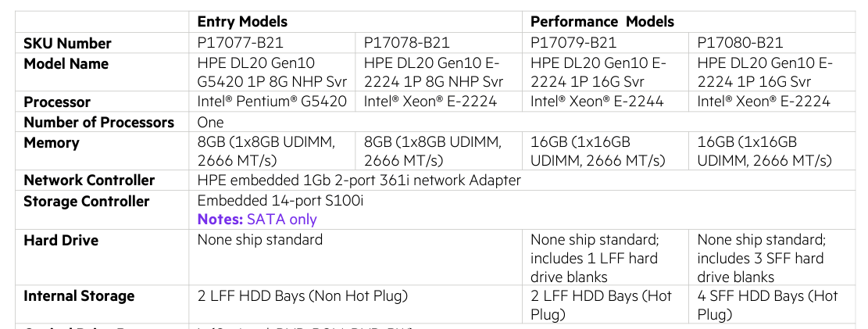Click SKU number P17079-B21

point(573,43)
